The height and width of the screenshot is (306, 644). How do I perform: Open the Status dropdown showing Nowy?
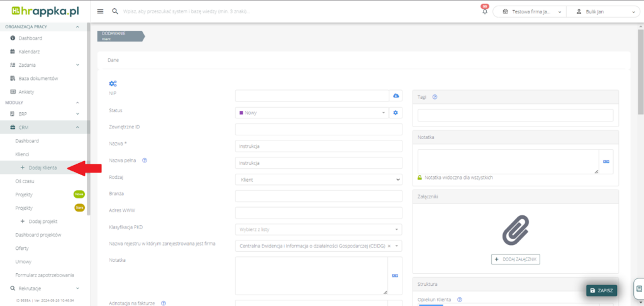tap(311, 113)
